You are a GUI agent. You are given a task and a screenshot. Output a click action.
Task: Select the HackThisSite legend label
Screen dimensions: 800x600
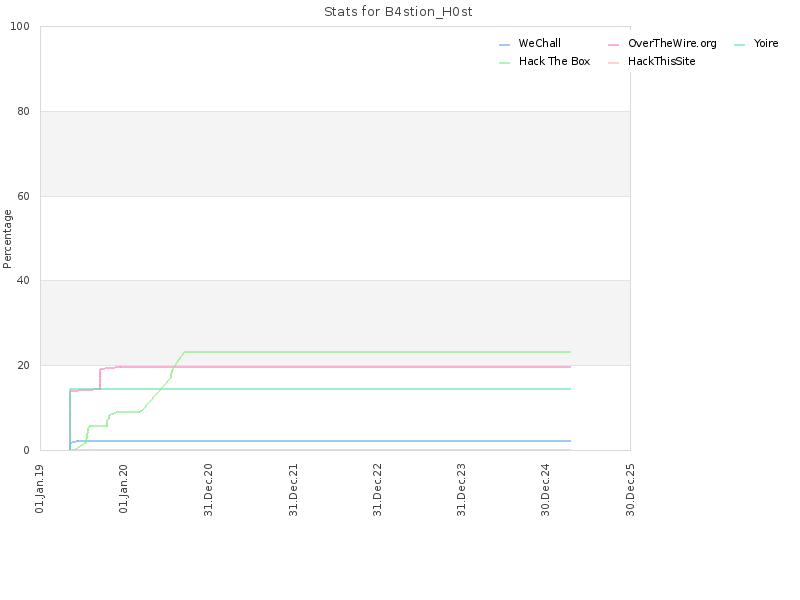click(x=661, y=61)
